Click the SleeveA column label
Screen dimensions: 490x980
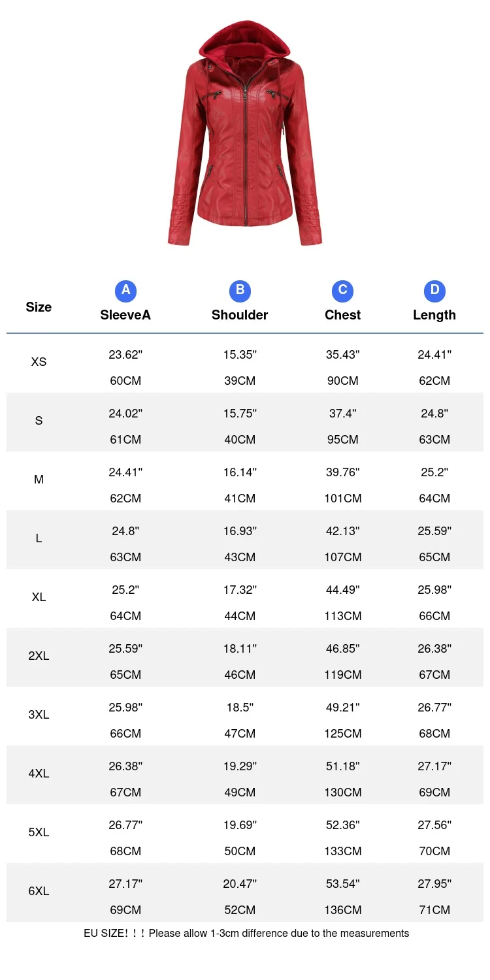point(125,315)
